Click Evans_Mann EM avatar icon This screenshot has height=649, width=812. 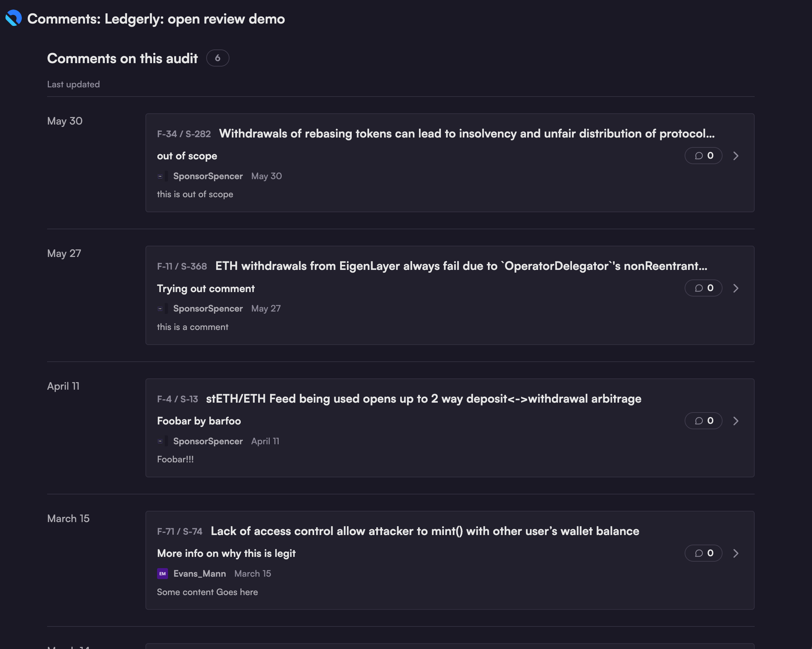click(162, 574)
